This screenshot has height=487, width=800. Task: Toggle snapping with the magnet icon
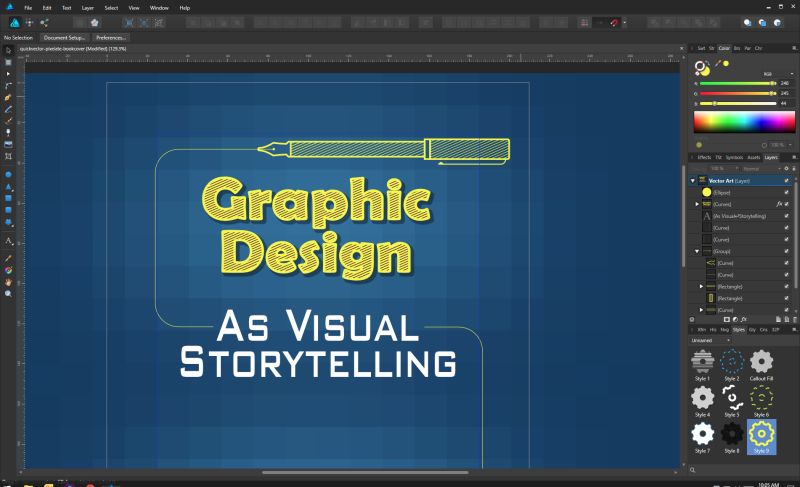[x=614, y=23]
